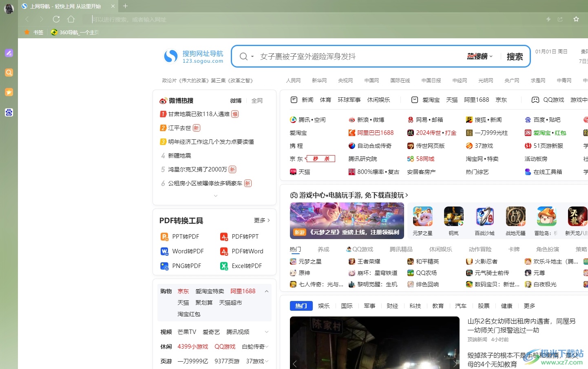
Task: Click the 搜索 button
Action: coord(515,57)
